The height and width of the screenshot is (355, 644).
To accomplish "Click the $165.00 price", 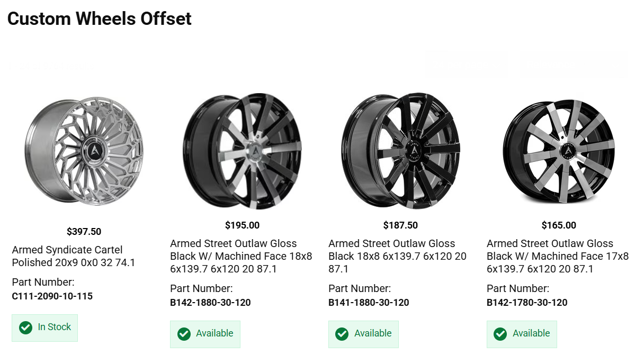I will pos(559,225).
